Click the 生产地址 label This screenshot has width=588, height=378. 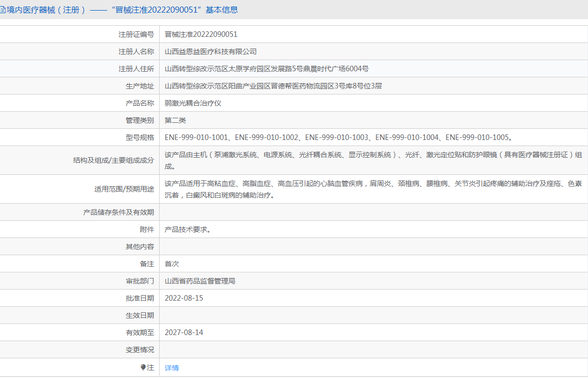140,86
